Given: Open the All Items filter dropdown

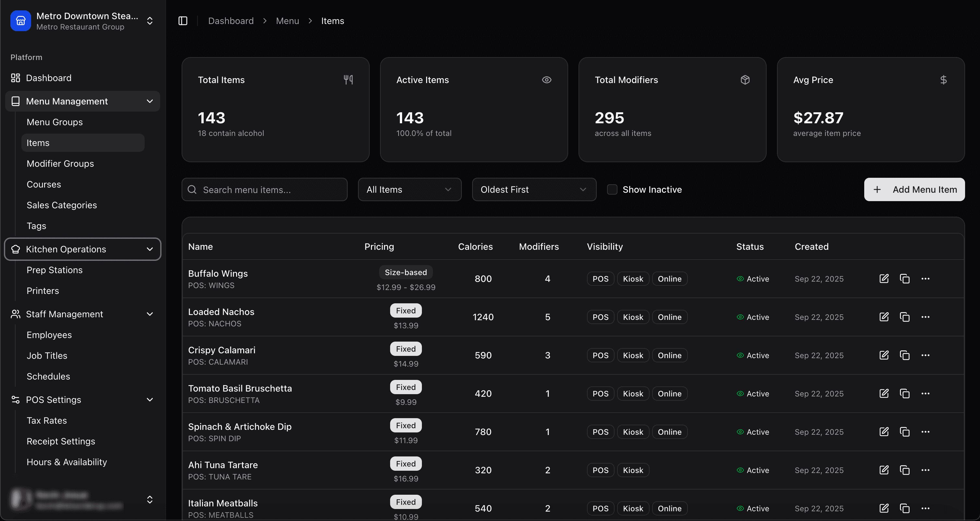Looking at the screenshot, I should 410,189.
